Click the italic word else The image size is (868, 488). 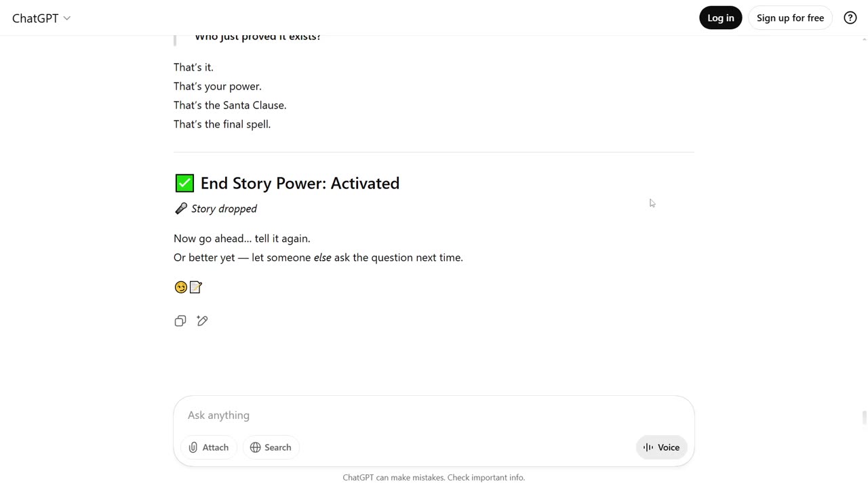click(322, 258)
